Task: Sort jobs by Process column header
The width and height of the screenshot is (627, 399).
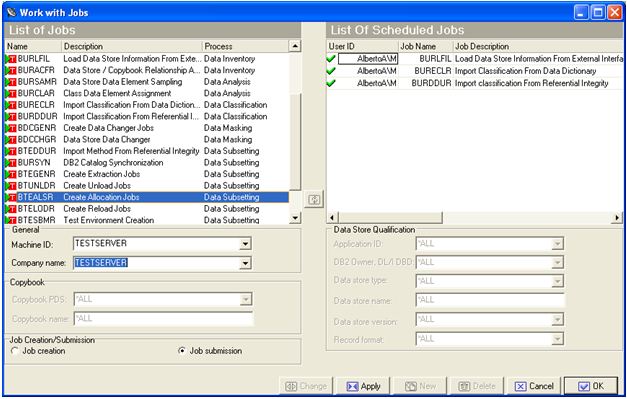Action: pyautogui.click(x=245, y=46)
